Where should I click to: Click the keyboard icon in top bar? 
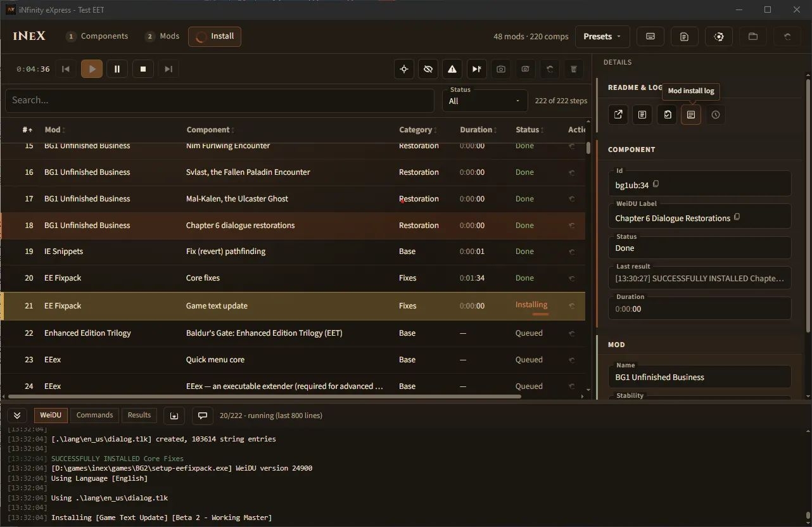(650, 37)
